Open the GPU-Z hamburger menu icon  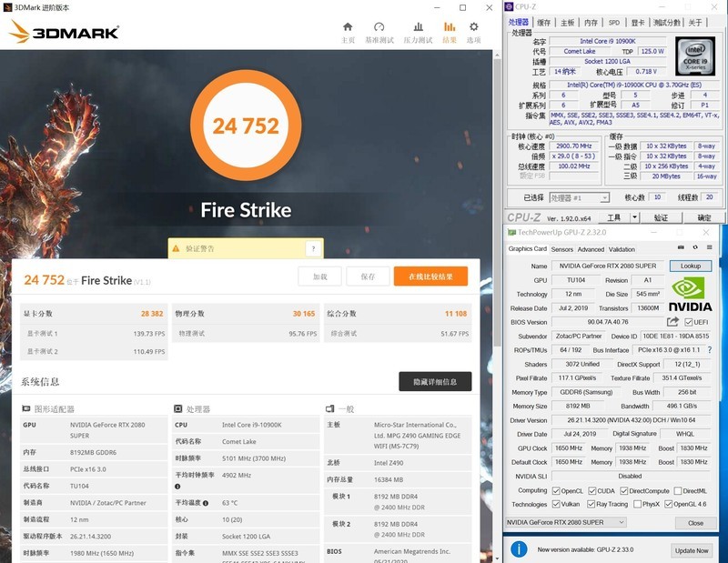click(710, 247)
